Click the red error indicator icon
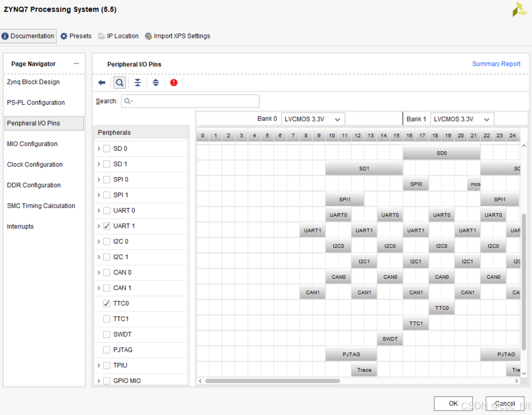The image size is (532, 415). pos(174,83)
